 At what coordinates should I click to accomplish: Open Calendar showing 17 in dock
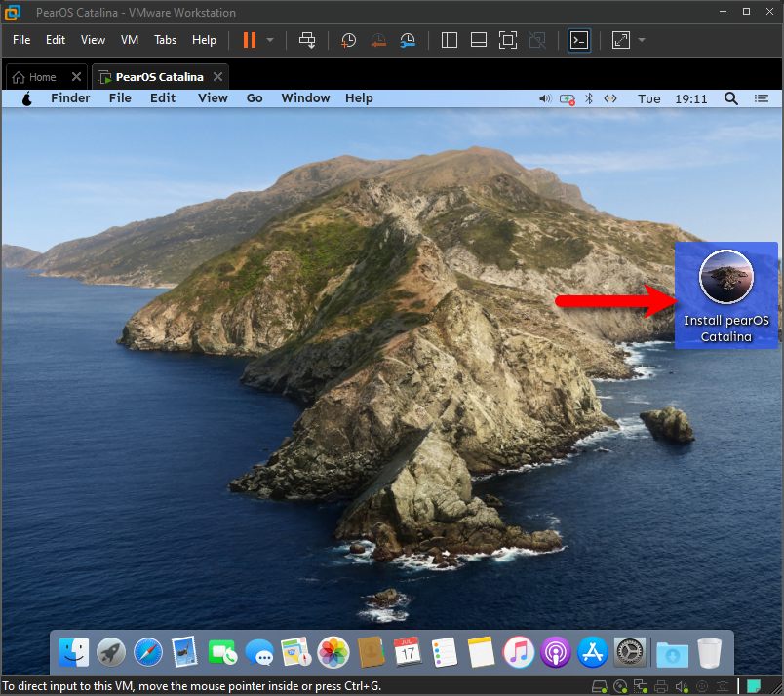tap(407, 651)
